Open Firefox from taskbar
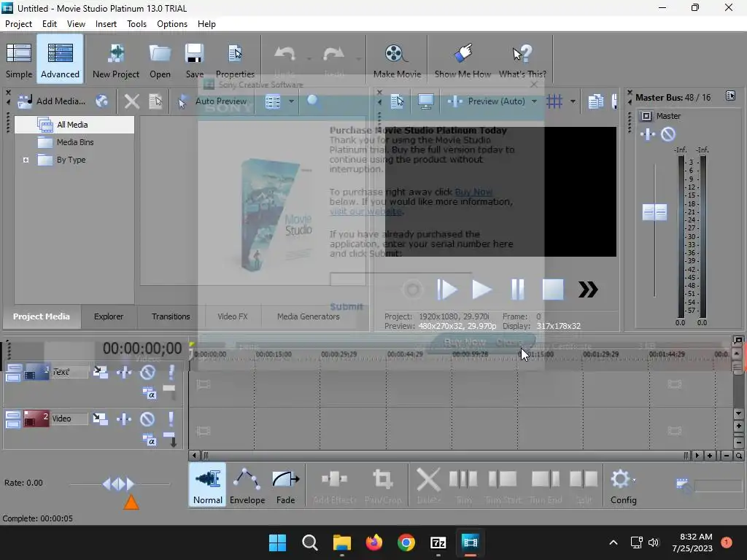The width and height of the screenshot is (747, 560). 374,542
